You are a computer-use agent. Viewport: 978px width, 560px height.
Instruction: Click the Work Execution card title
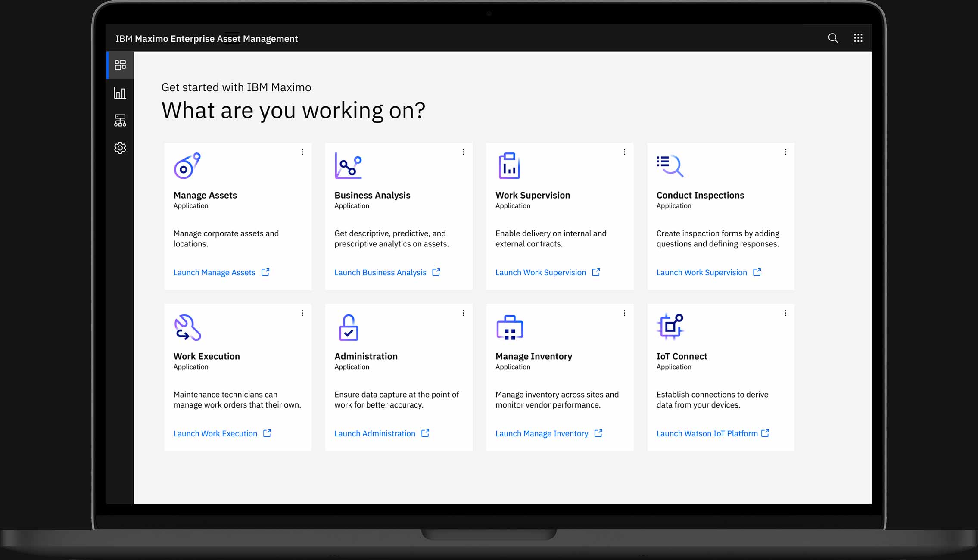(x=206, y=356)
